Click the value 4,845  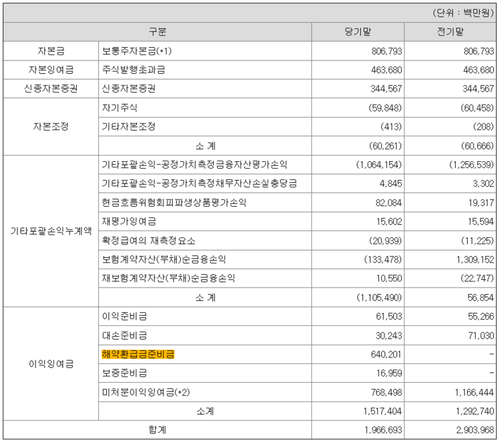[x=391, y=183]
